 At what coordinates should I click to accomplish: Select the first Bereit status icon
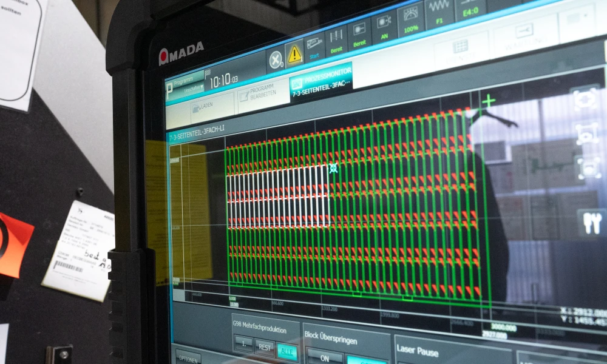pos(336,42)
